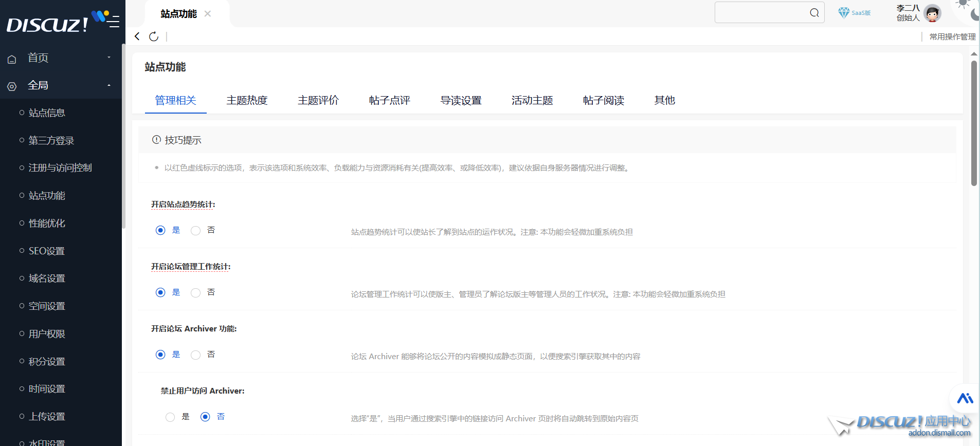This screenshot has width=980, height=446.
Task: Open the floating blue assistant icon
Action: [x=965, y=398]
